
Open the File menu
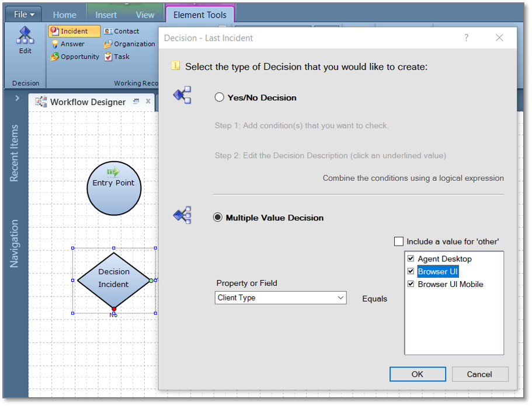[x=24, y=15]
